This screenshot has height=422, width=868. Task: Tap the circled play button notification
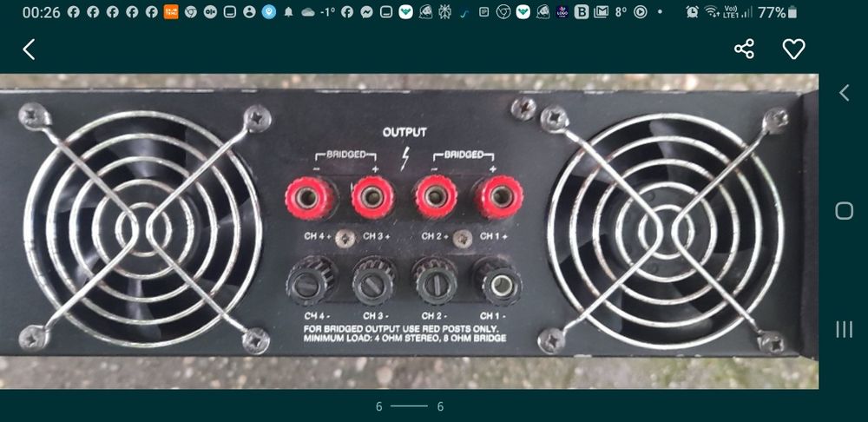(x=641, y=11)
